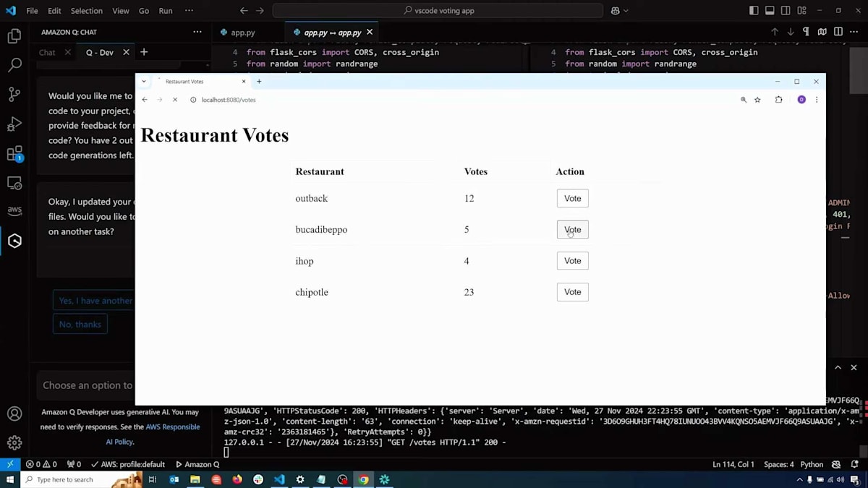The image size is (868, 488).
Task: Bookmark the page with the star icon
Action: pos(757,100)
